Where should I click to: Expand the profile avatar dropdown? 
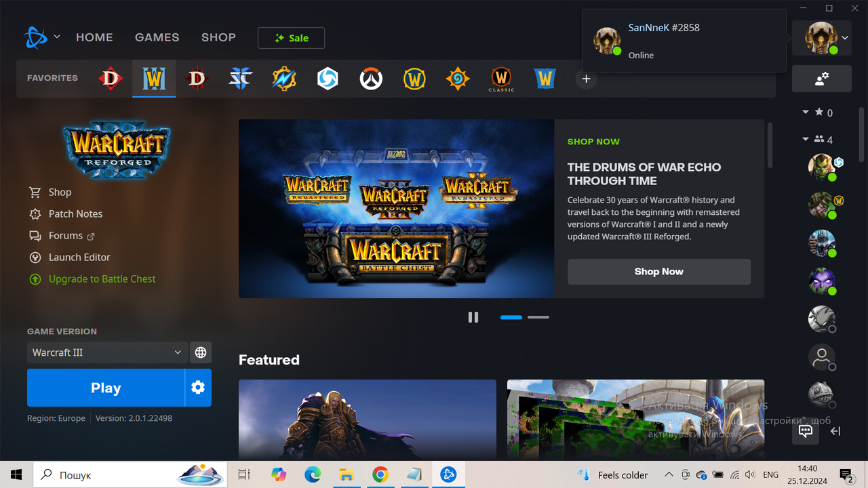tap(845, 38)
